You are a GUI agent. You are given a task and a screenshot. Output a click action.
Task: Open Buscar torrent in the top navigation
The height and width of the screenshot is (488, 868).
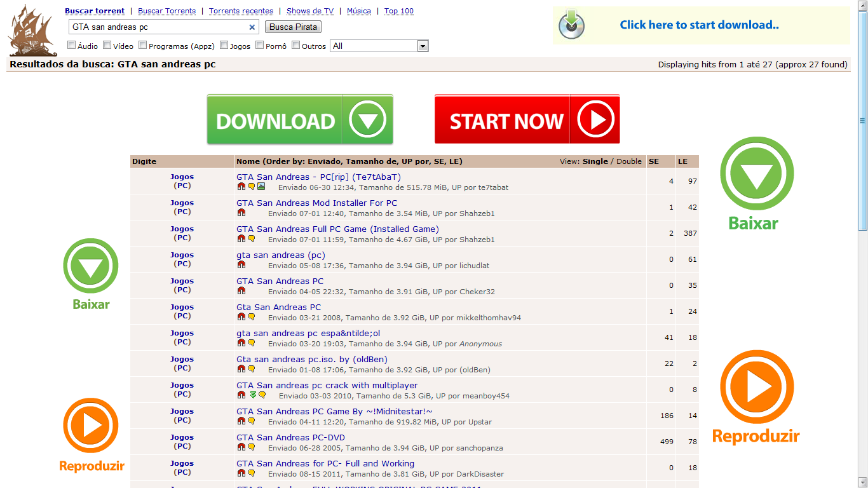click(95, 11)
